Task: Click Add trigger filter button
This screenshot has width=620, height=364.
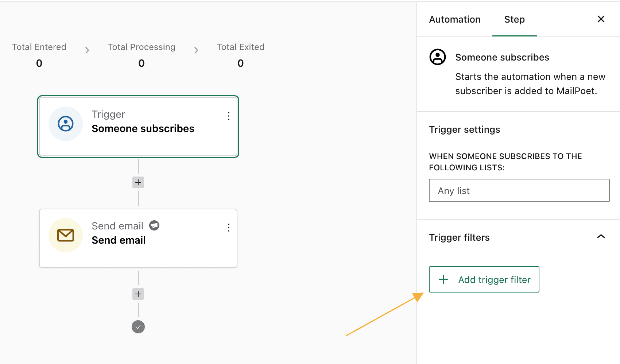Action: point(484,279)
